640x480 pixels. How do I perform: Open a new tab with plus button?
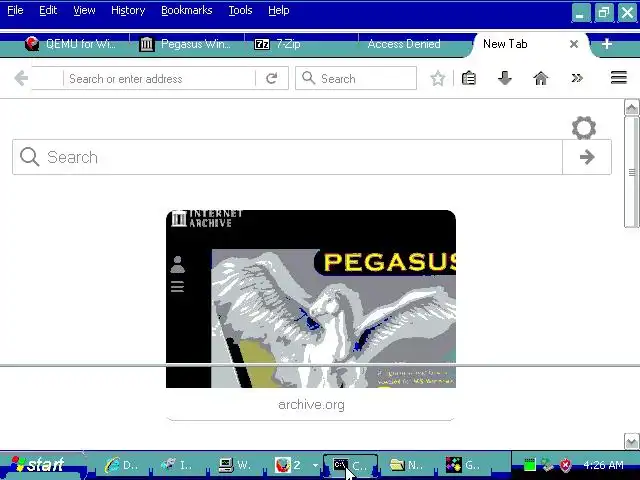(x=607, y=44)
